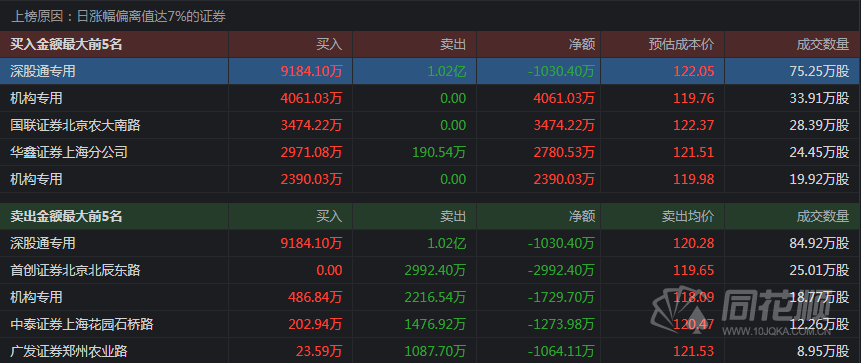Open the 广发证券郑州农业路 entry
Image resolution: width=861 pixels, height=363 pixels.
pyautogui.click(x=69, y=351)
